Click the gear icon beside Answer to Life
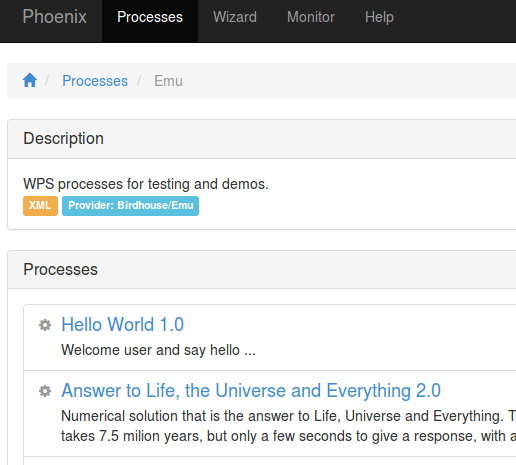 coord(45,391)
